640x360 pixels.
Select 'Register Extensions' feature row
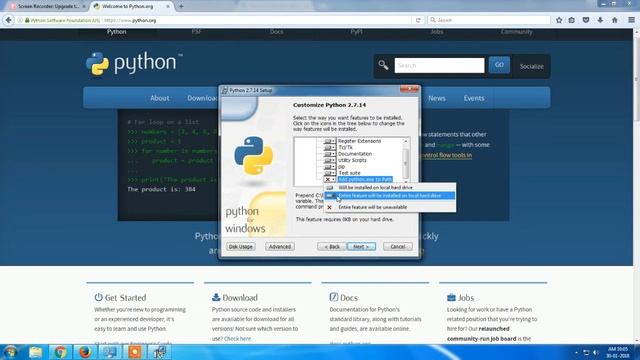pos(359,141)
